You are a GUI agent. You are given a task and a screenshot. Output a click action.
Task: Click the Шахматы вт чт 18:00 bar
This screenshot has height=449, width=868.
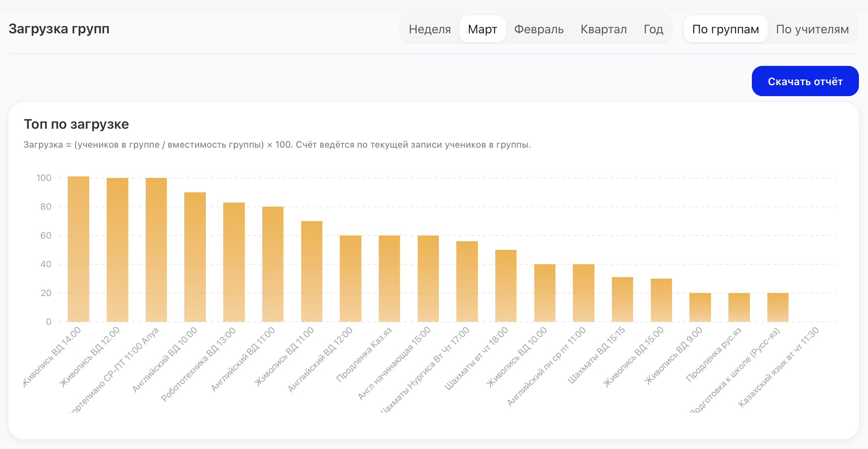point(506,286)
